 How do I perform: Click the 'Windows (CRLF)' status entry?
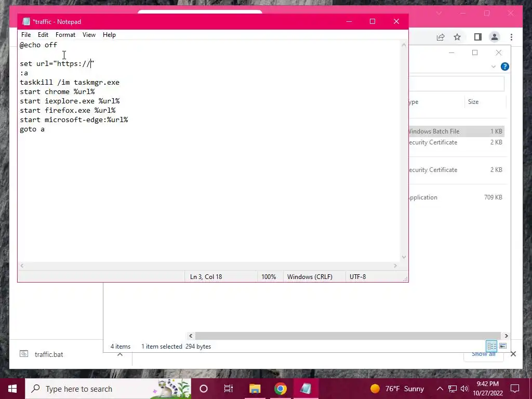coord(310,276)
